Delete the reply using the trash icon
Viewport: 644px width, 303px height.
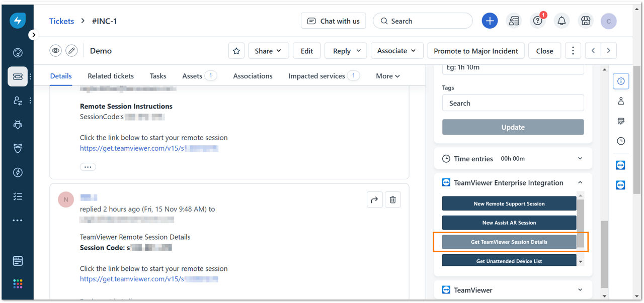click(392, 199)
